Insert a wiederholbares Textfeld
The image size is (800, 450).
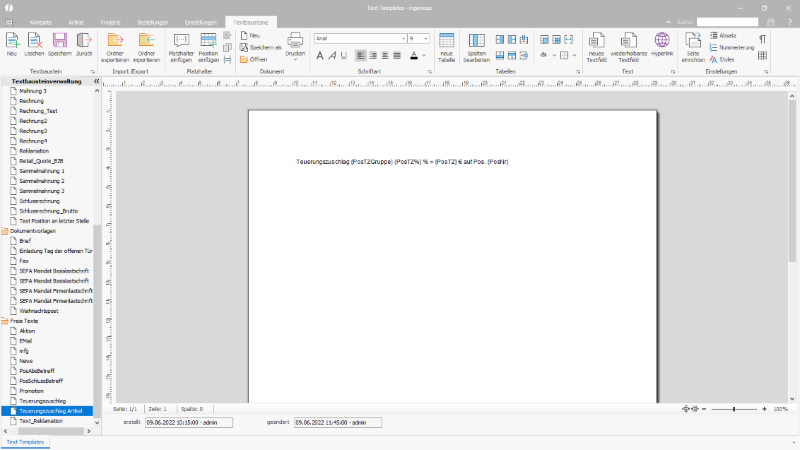629,47
